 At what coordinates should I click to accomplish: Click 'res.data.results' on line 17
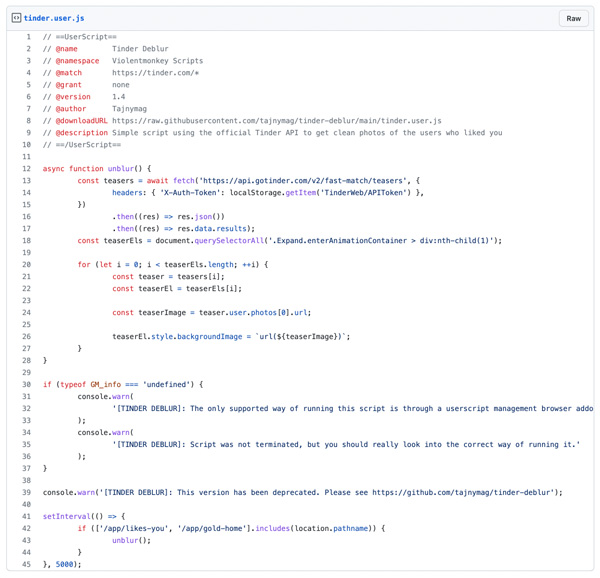[212, 229]
